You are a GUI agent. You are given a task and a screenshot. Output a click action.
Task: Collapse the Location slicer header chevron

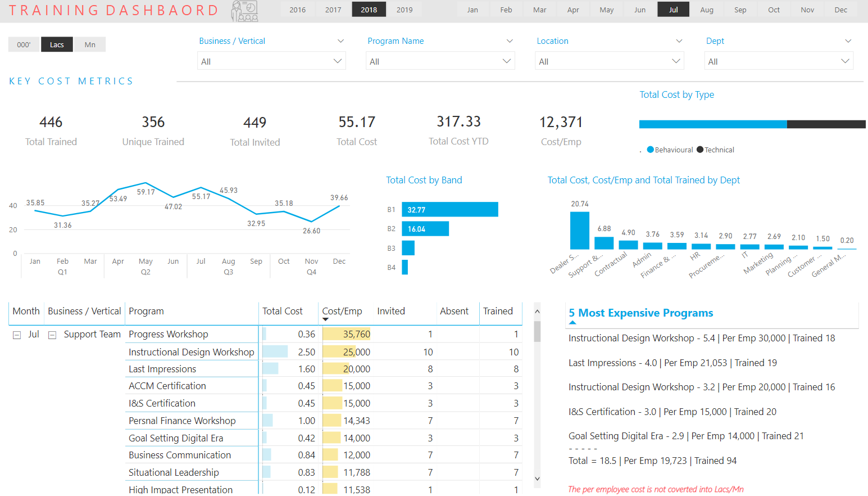[679, 41]
